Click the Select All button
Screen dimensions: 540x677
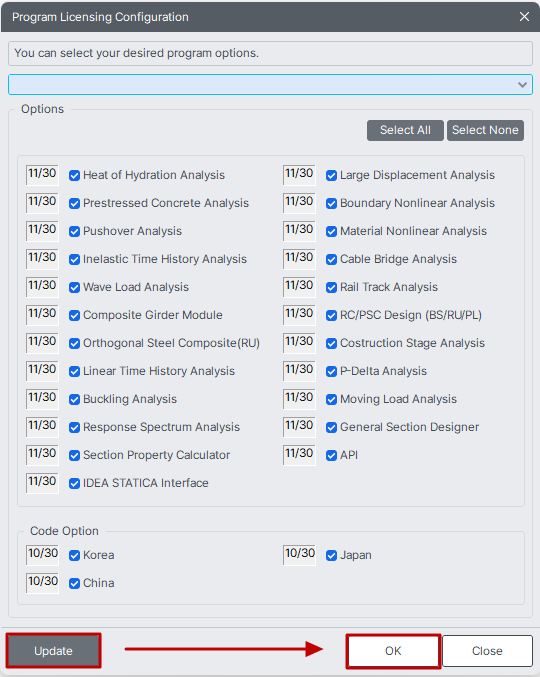(405, 130)
